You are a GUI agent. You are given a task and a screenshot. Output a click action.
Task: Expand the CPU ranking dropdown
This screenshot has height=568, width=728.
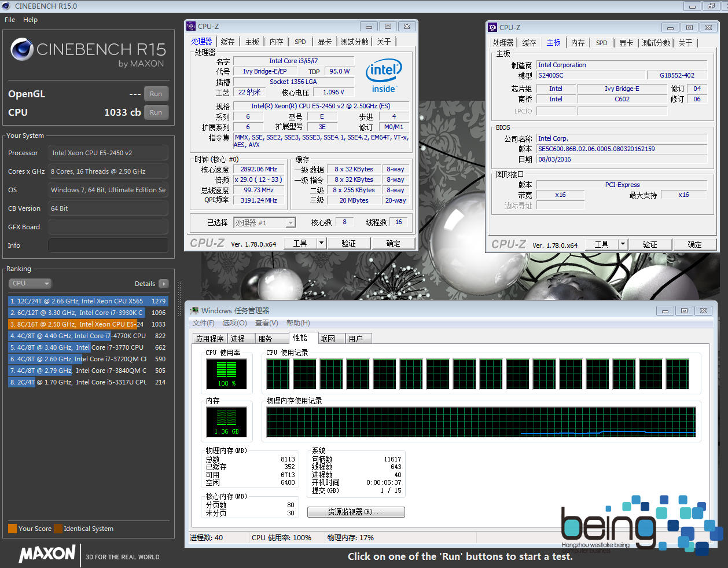click(x=30, y=283)
